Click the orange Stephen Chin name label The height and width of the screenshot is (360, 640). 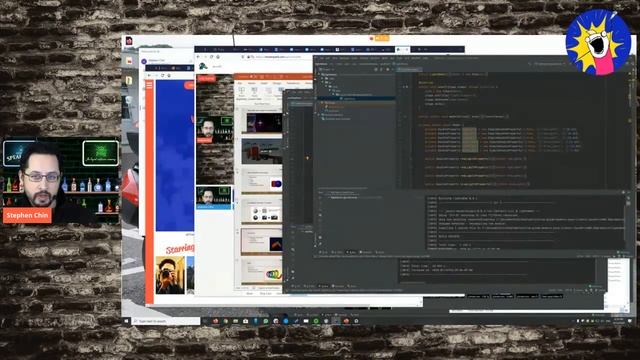pyautogui.click(x=27, y=216)
